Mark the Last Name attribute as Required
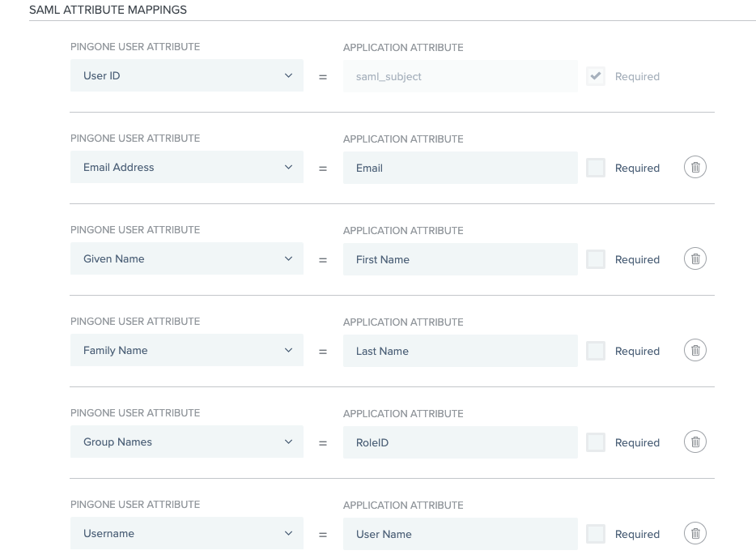Viewport: 756px width, 559px height. coord(596,351)
